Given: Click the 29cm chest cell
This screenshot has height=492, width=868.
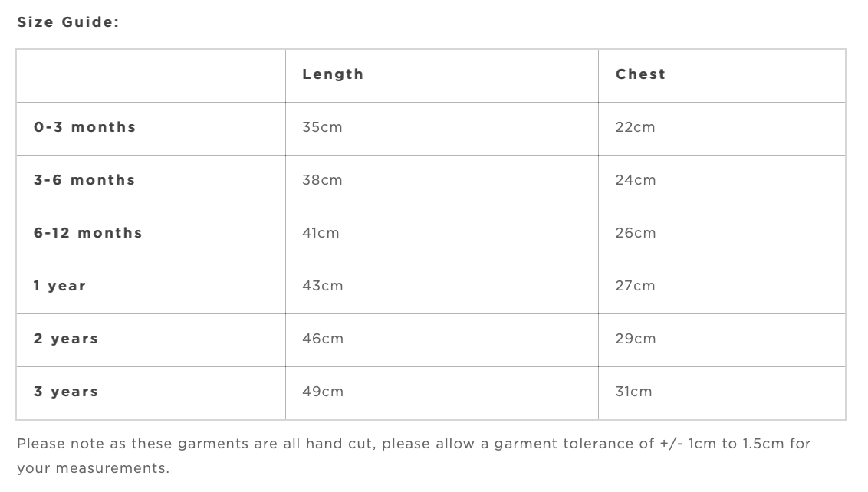Looking at the screenshot, I should click(x=636, y=339).
